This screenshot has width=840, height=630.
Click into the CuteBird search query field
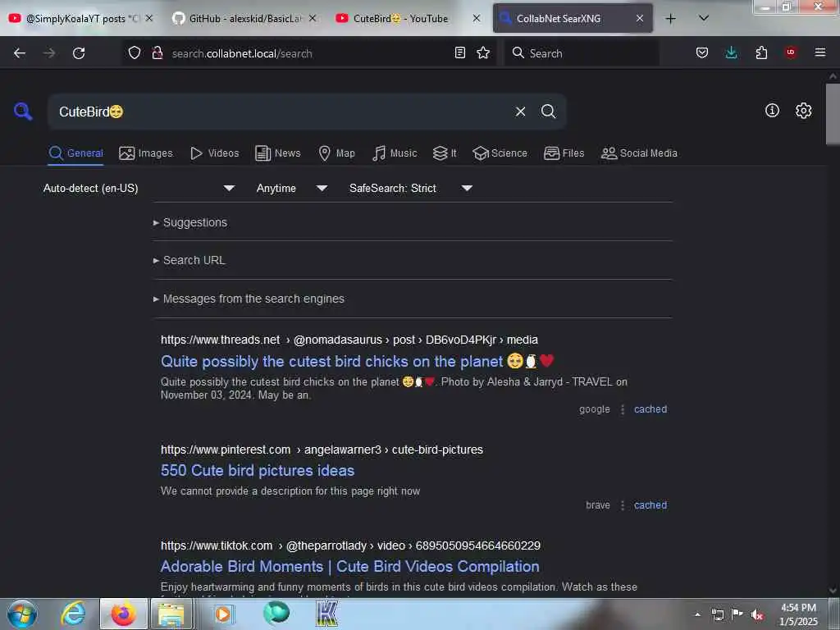click(x=279, y=112)
